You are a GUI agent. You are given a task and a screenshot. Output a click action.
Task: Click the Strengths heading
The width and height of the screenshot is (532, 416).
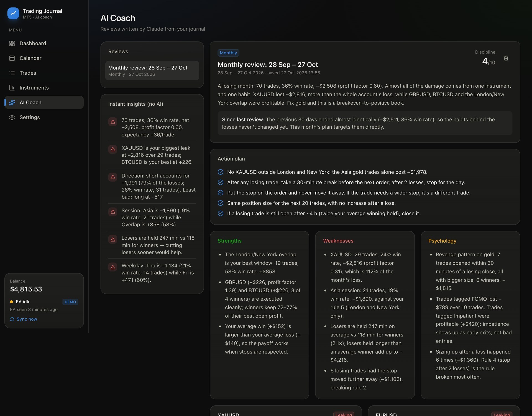229,241
